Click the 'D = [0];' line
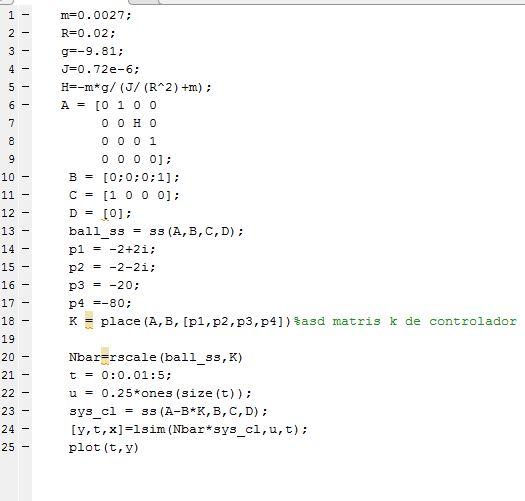 [100, 213]
